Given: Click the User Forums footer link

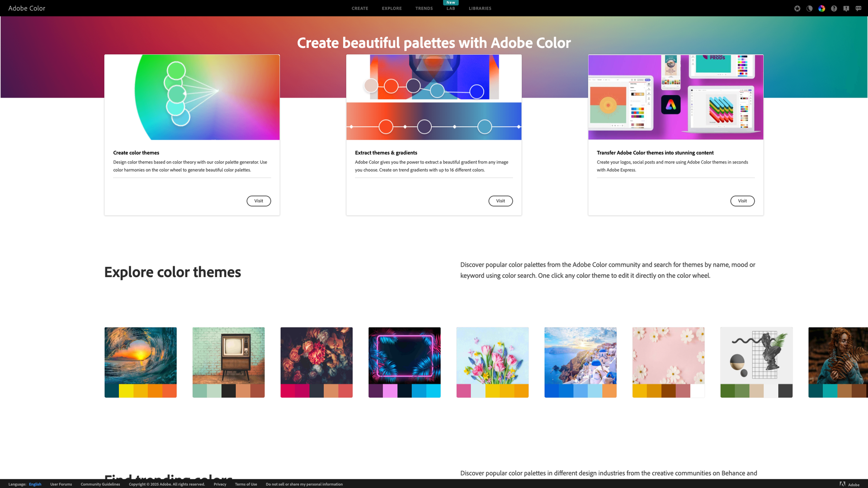Looking at the screenshot, I should pos(61,484).
